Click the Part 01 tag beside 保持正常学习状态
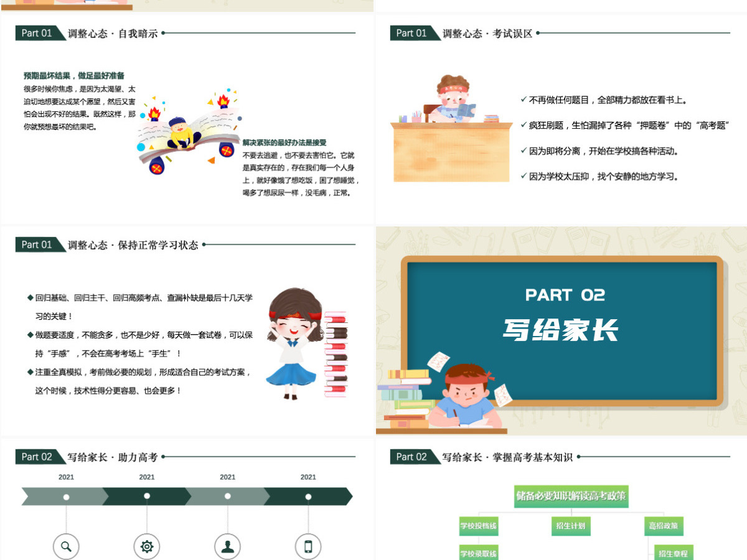747x560 pixels. 40,245
